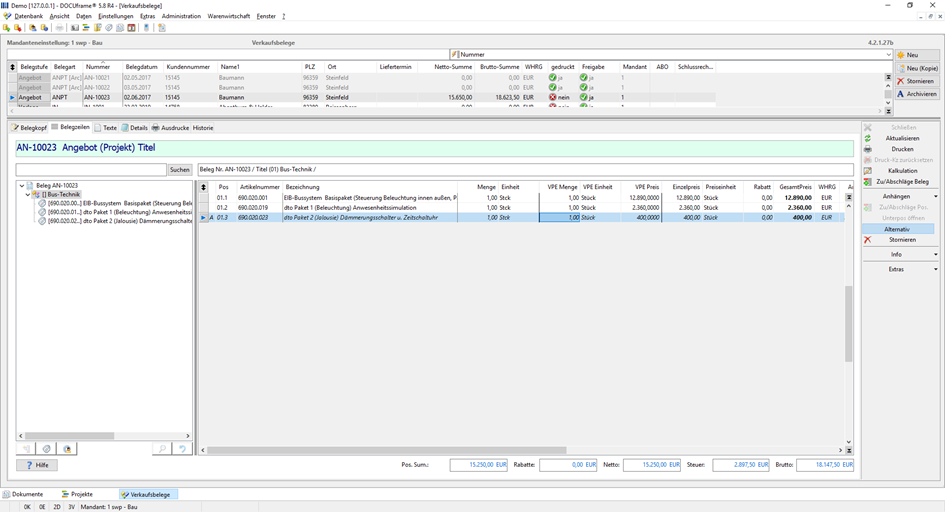Click the paperclip icon in top toolbar
Screen dimensions: 945x512
109,28
